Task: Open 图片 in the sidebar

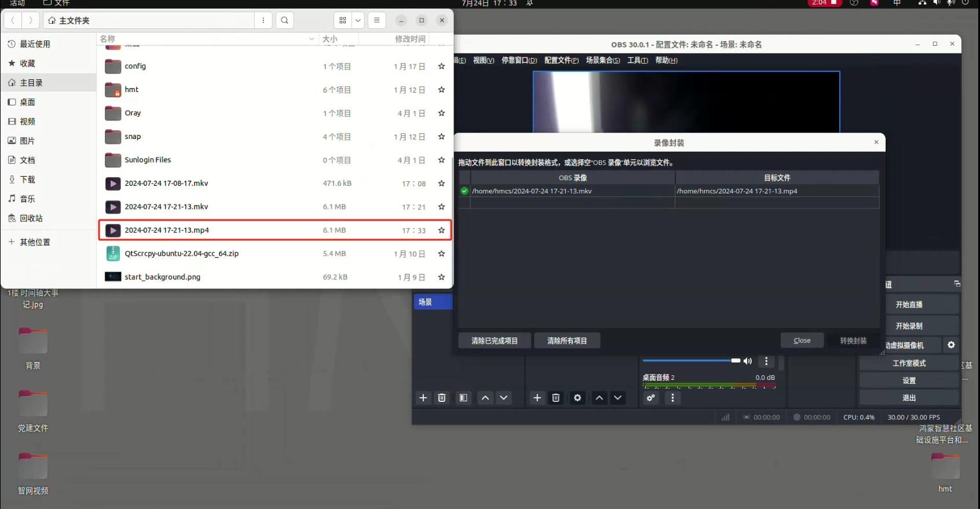Action: (x=49, y=141)
